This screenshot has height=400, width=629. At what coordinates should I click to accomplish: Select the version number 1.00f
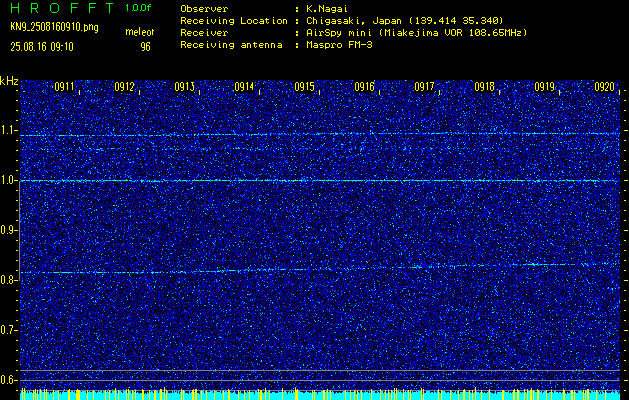click(138, 8)
